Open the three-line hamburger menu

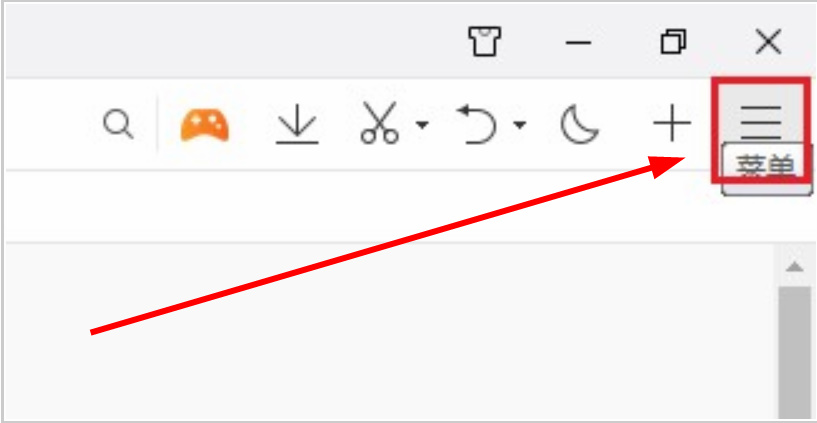(761, 123)
